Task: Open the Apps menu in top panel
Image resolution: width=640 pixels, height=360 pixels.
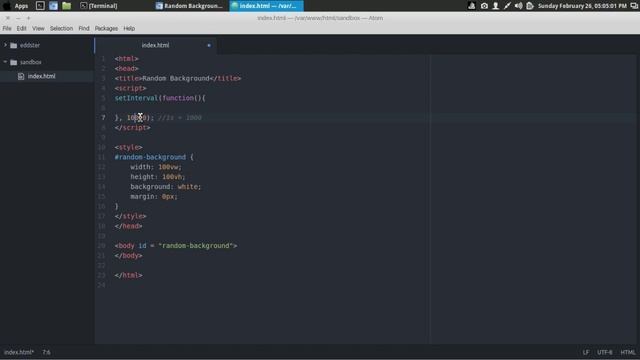Action: click(16, 6)
